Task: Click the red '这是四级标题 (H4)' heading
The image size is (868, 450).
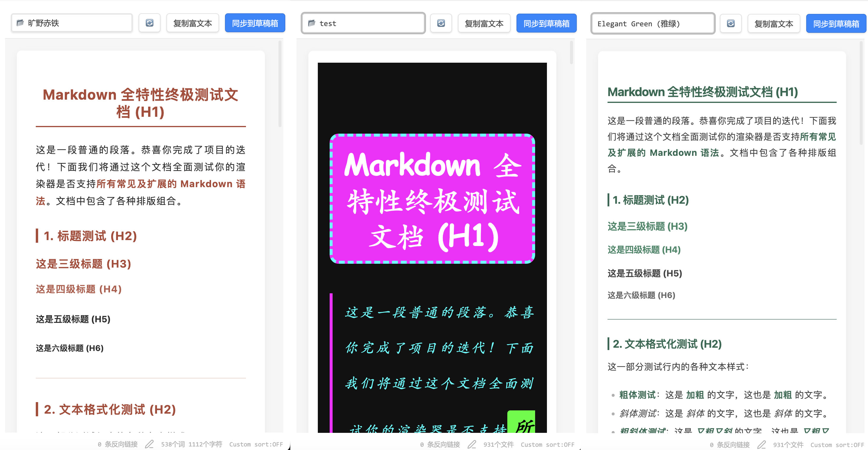Action: click(79, 289)
